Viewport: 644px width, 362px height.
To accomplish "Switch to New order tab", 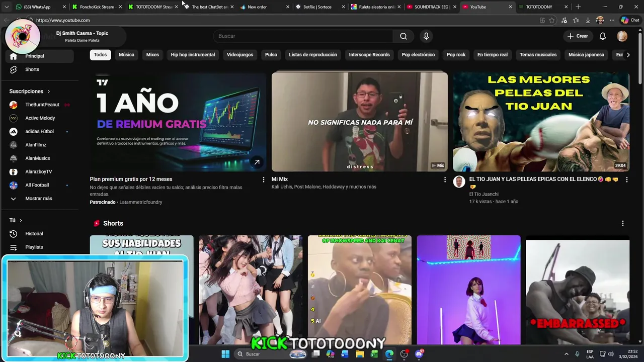I will tap(265, 7).
